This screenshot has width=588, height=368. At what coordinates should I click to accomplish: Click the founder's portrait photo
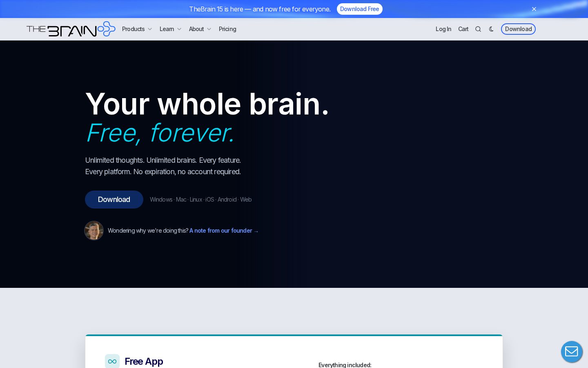[x=94, y=231]
